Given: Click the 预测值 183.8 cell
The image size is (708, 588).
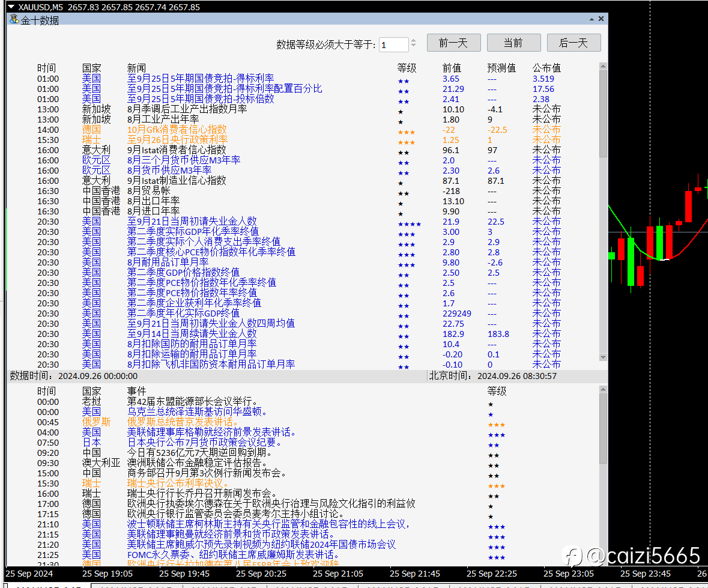Looking at the screenshot, I should (498, 334).
